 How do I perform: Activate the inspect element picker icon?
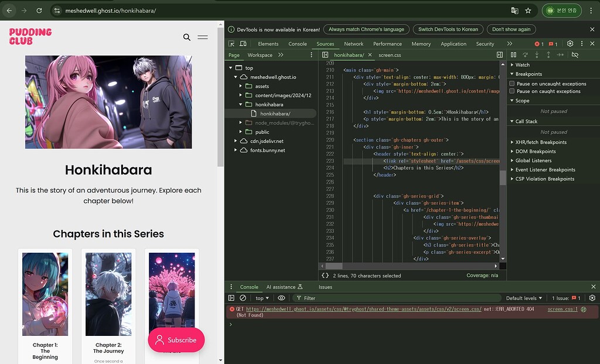click(231, 44)
